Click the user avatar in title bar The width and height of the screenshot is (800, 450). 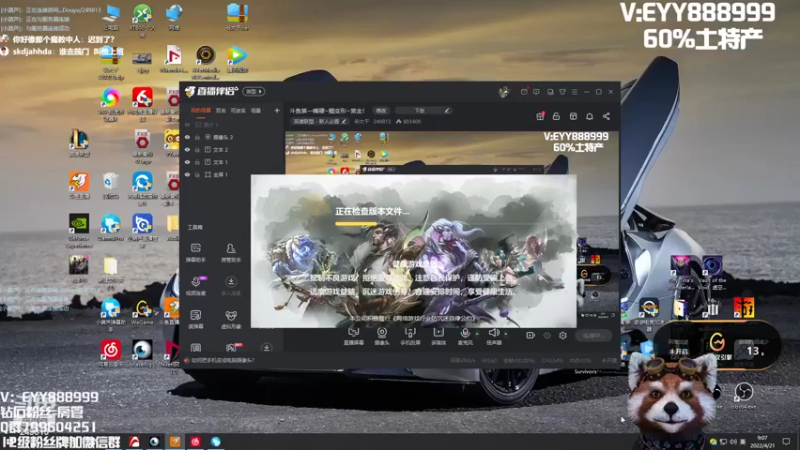pyautogui.click(x=504, y=92)
